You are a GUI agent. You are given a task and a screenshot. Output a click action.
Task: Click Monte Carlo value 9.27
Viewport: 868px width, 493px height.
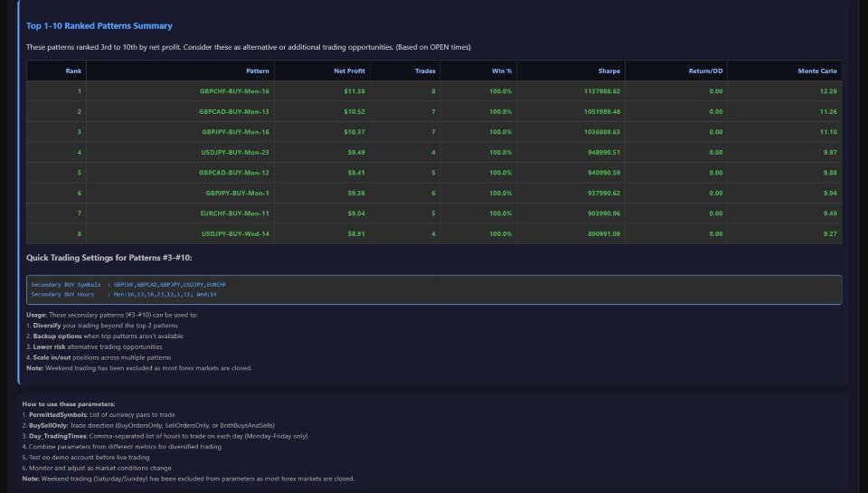(830, 233)
